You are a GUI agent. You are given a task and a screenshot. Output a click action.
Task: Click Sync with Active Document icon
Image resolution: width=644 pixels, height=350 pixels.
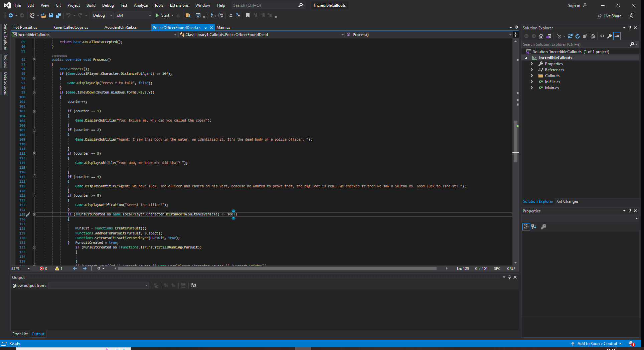point(570,36)
